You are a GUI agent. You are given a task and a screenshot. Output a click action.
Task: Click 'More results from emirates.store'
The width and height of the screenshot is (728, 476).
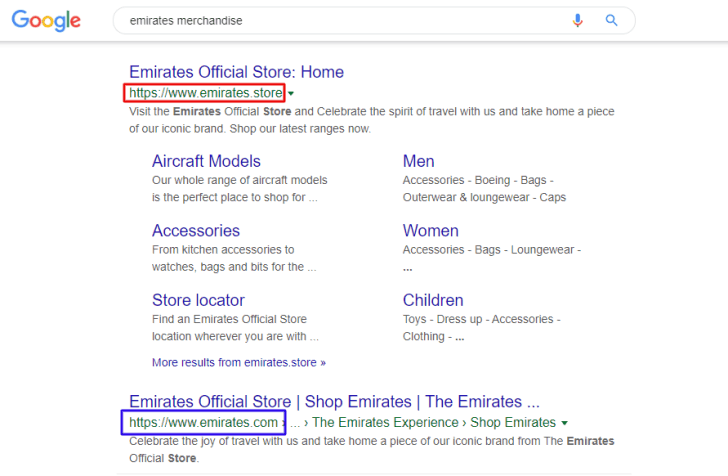pyautogui.click(x=239, y=362)
